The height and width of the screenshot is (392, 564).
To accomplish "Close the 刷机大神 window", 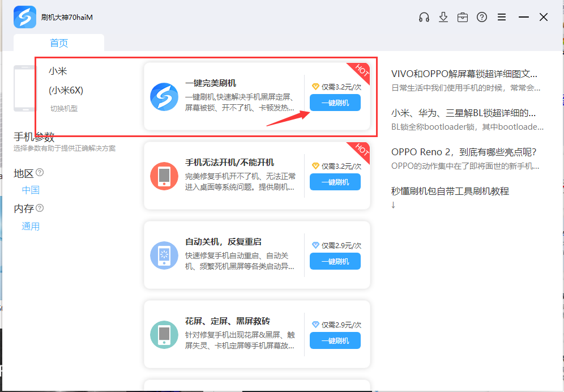I will [544, 17].
